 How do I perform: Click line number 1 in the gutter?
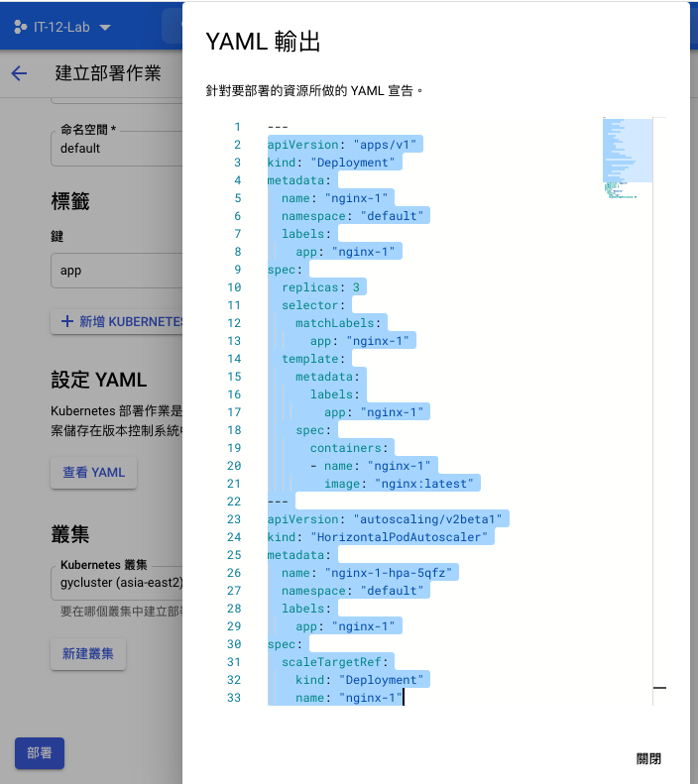pyautogui.click(x=238, y=127)
